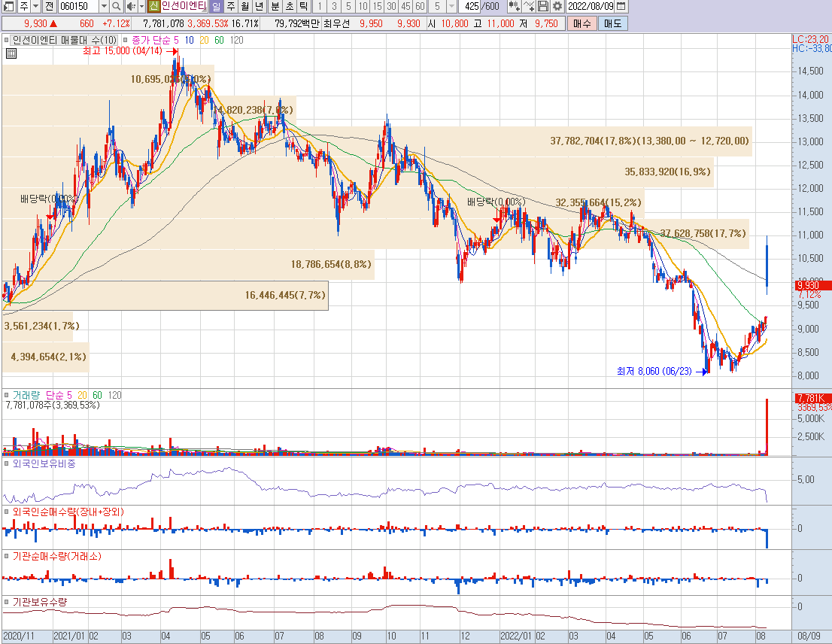Screen dimensions: 832x644
Task: Click the save chart floppy icon
Action: [543, 6]
